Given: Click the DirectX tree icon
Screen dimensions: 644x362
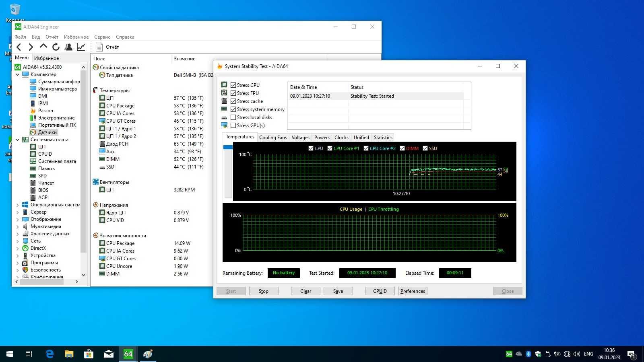Looking at the screenshot, I should coord(25,248).
